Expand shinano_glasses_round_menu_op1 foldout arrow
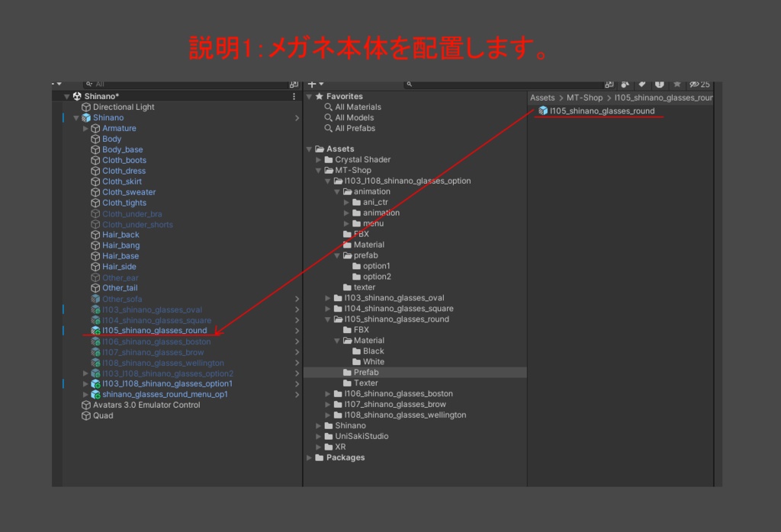The width and height of the screenshot is (781, 532). pyautogui.click(x=85, y=395)
